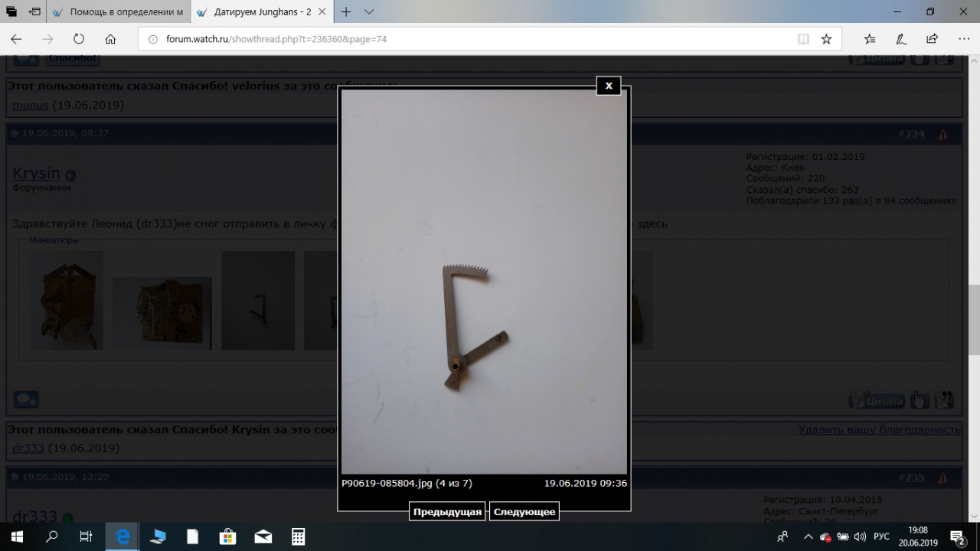Viewport: 980px width, 551px height.
Task: Open dr333 profile in thanks list
Action: [x=28, y=448]
